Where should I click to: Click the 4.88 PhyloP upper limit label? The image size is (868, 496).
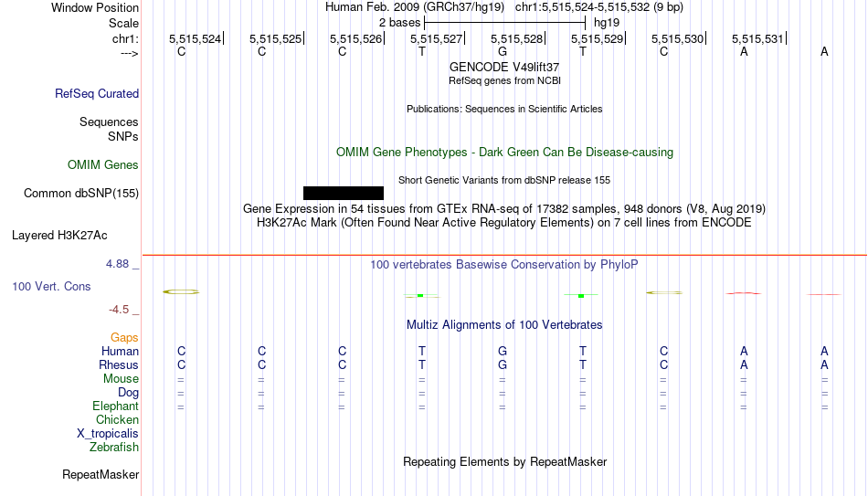coord(117,264)
